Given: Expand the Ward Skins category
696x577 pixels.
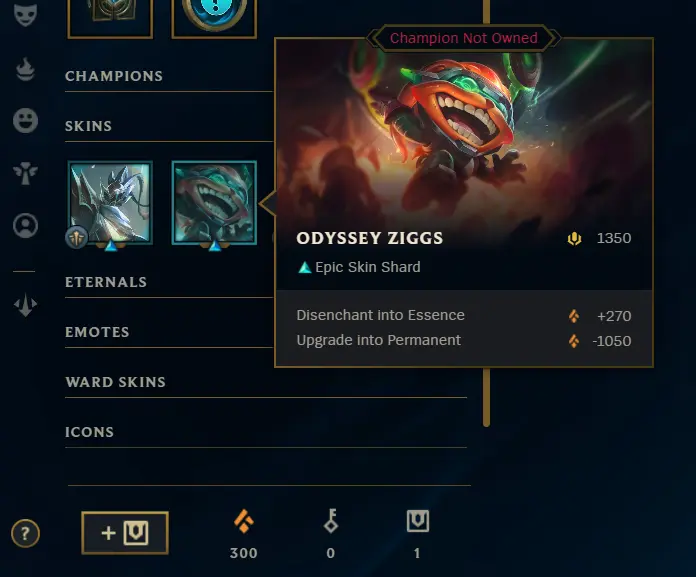Looking at the screenshot, I should [115, 382].
